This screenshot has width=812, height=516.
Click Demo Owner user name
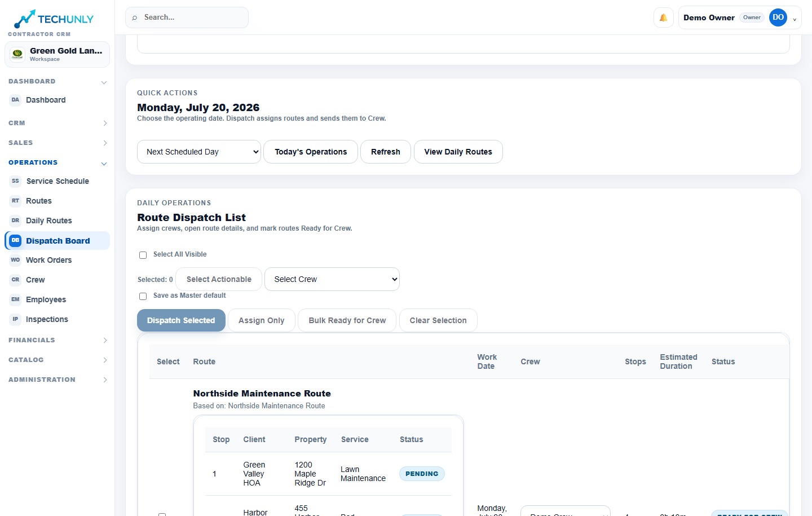tap(709, 17)
